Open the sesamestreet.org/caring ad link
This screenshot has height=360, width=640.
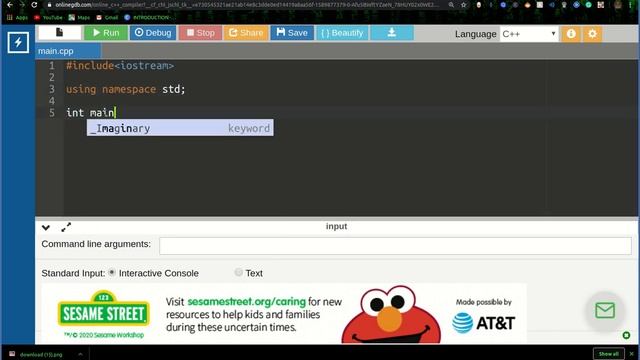(247, 302)
